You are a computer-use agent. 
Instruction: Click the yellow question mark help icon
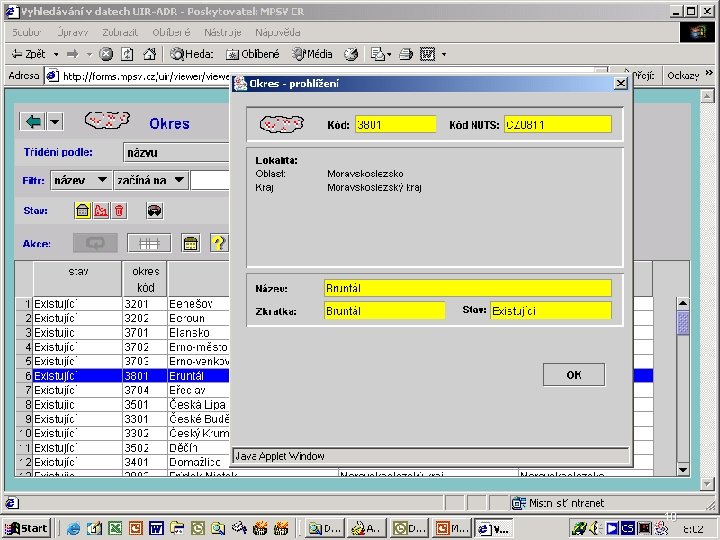[218, 243]
